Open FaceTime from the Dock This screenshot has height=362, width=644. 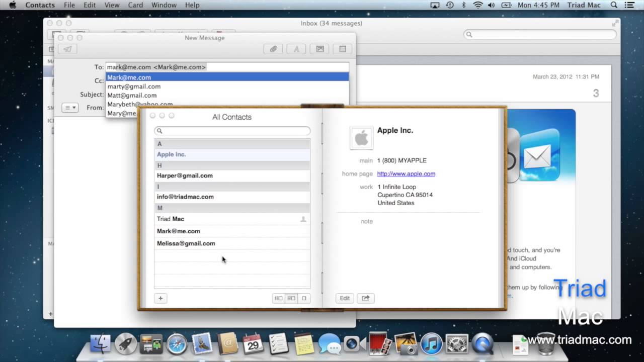point(355,344)
